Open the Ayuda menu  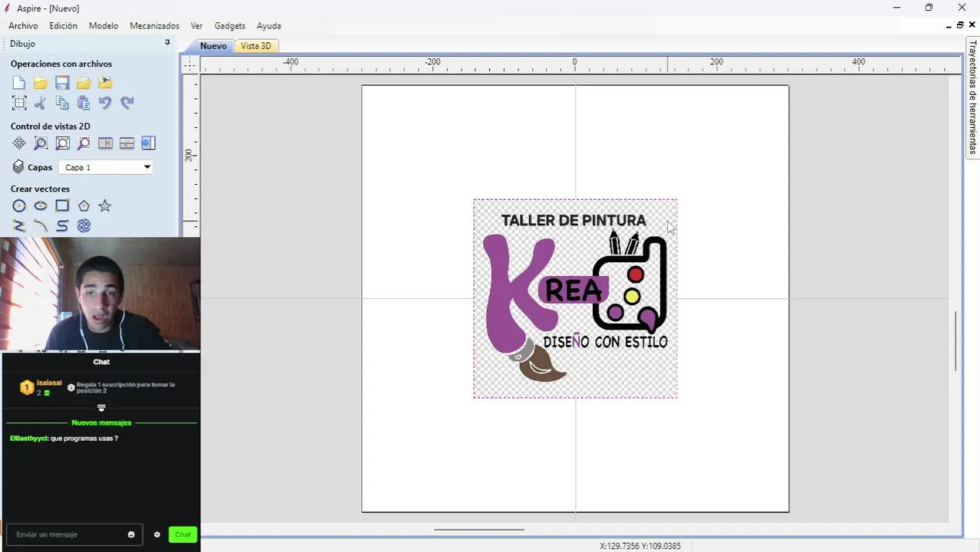pyautogui.click(x=268, y=25)
